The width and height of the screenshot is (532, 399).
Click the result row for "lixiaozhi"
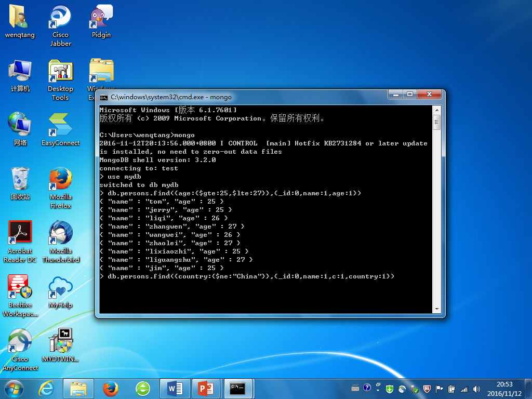click(x=174, y=251)
